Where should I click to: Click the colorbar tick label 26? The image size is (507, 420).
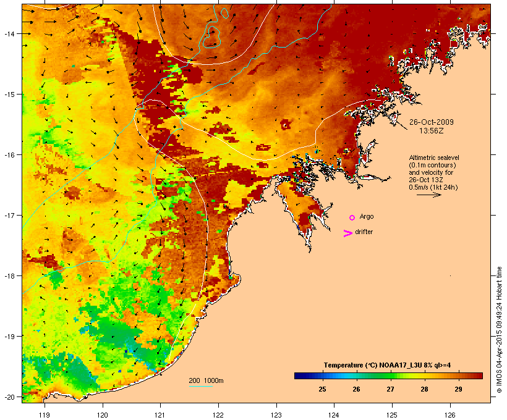[356, 389]
